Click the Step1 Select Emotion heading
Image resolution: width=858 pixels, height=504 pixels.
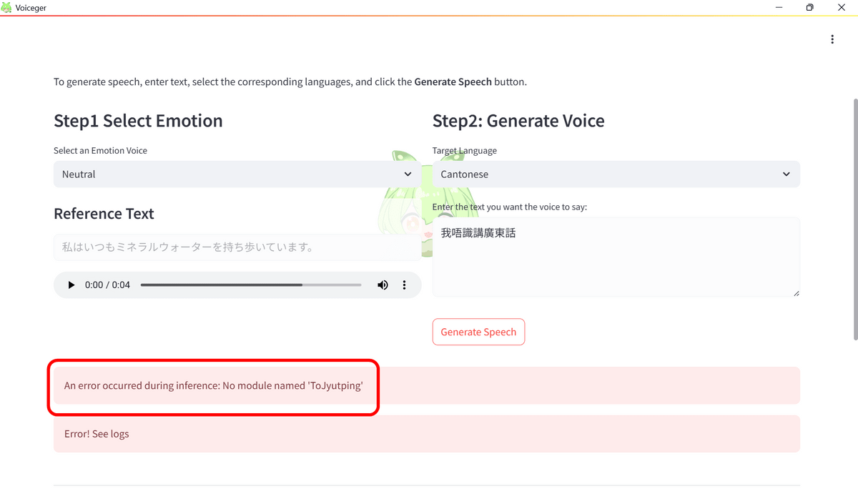pyautogui.click(x=138, y=121)
